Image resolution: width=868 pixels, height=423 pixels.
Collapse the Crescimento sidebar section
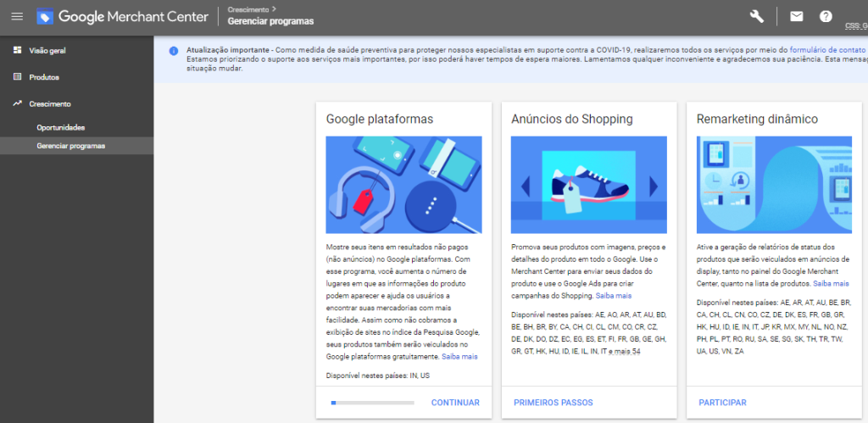(x=50, y=103)
